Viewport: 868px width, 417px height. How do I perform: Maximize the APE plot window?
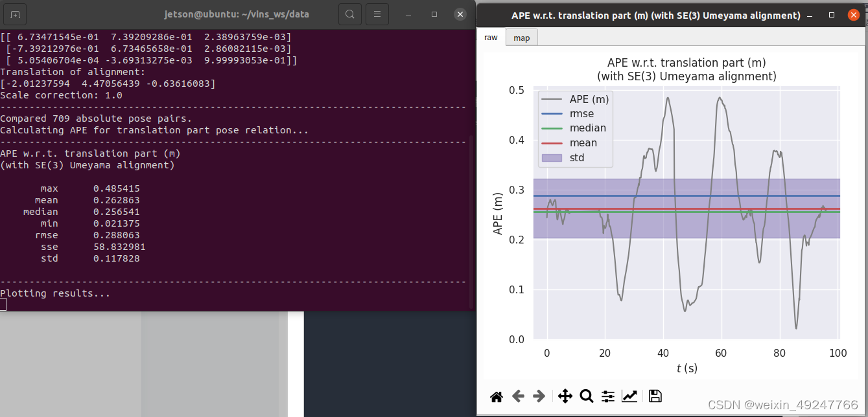point(833,15)
